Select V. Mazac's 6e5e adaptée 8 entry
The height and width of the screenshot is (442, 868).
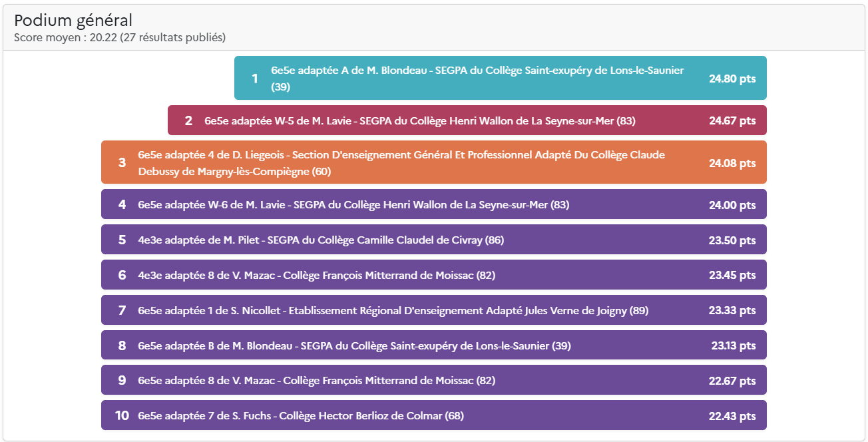tap(316, 381)
